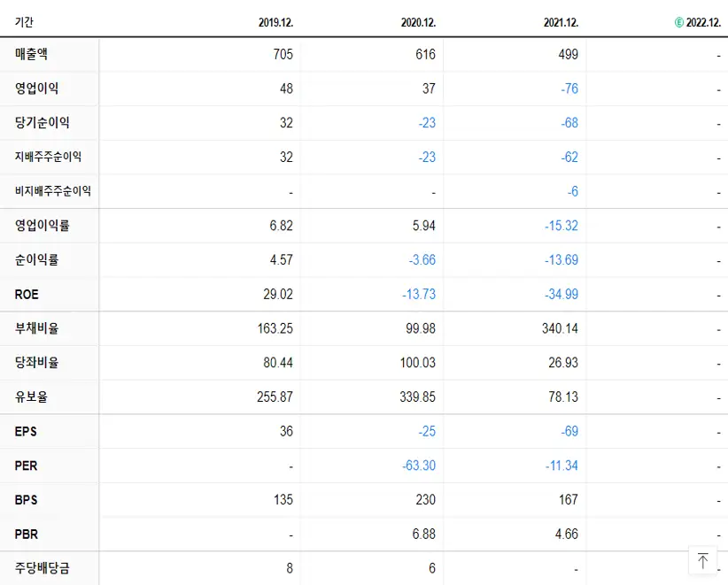Image resolution: width=728 pixels, height=585 pixels.
Task: Select net income value -68
Action: [569, 123]
